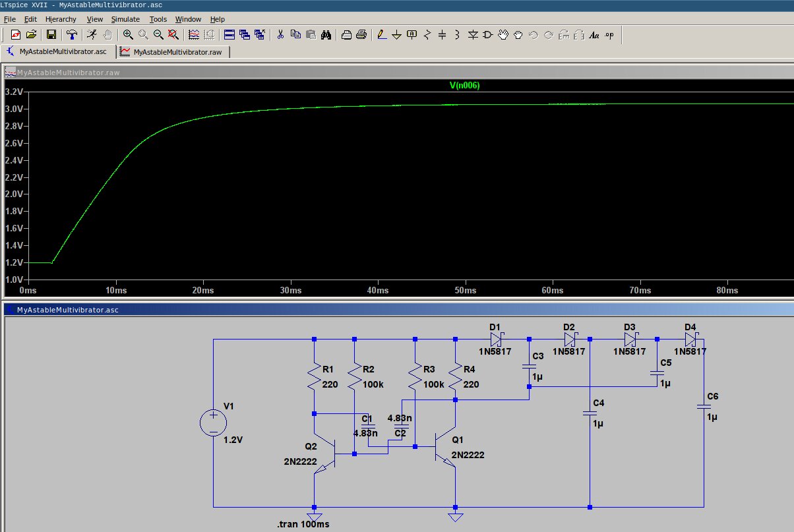Screen dimensions: 794x532
Task: Switch to MyAstableMultivibrator.asc tab
Action: click(x=58, y=51)
